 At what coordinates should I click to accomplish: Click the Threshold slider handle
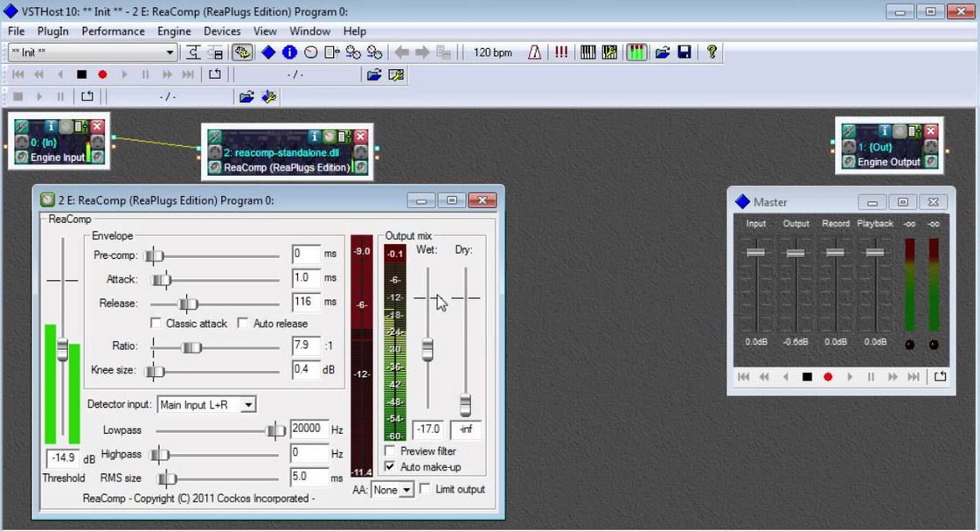62,349
